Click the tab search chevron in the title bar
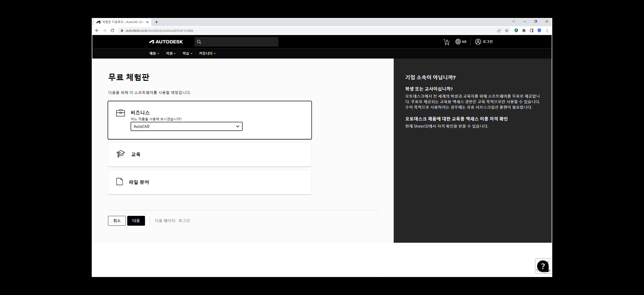Viewport: 644px width, 295px height. [x=514, y=22]
